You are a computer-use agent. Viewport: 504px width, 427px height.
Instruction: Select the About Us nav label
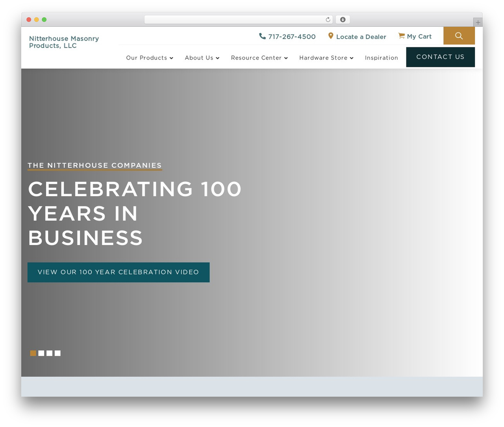[199, 58]
